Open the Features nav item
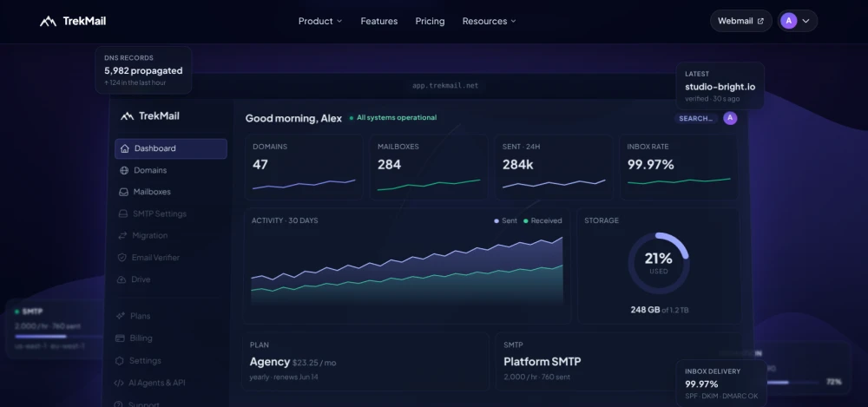This screenshot has width=868, height=407. (379, 21)
